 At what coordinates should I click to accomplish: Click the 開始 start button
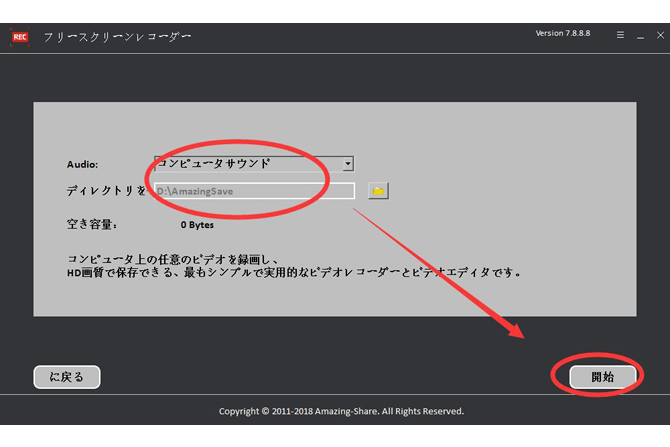[x=602, y=377]
